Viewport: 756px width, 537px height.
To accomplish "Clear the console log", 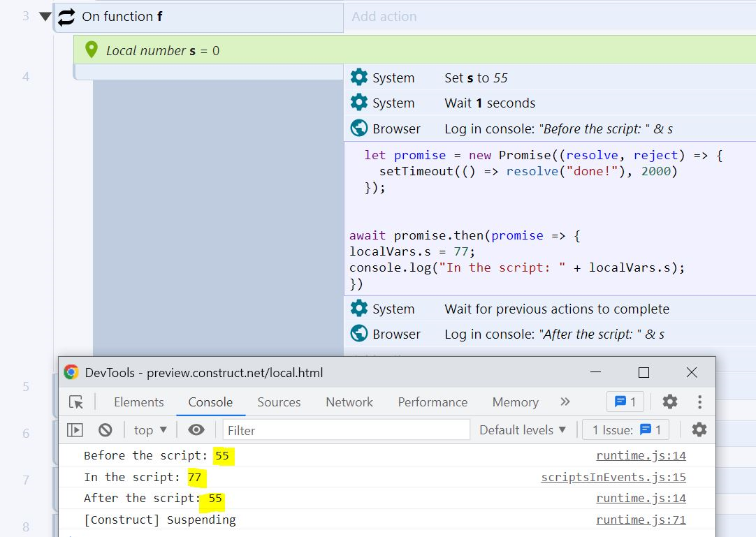I will [x=105, y=429].
